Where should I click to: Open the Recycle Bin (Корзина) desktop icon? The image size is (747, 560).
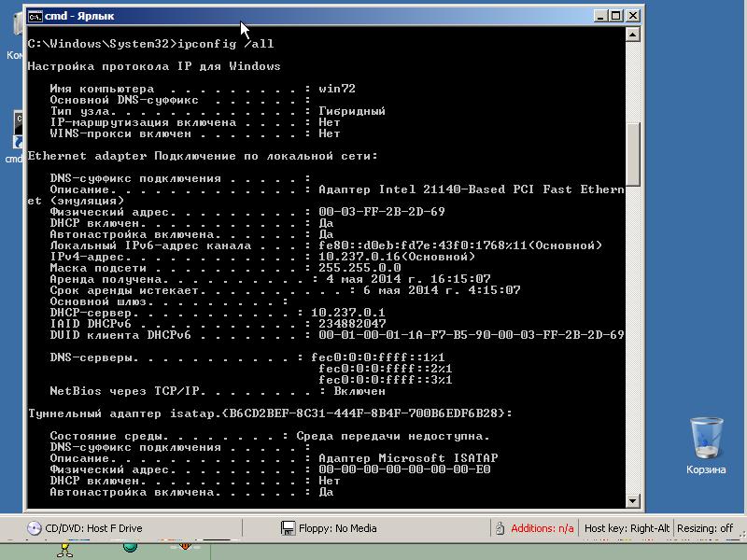[706, 446]
